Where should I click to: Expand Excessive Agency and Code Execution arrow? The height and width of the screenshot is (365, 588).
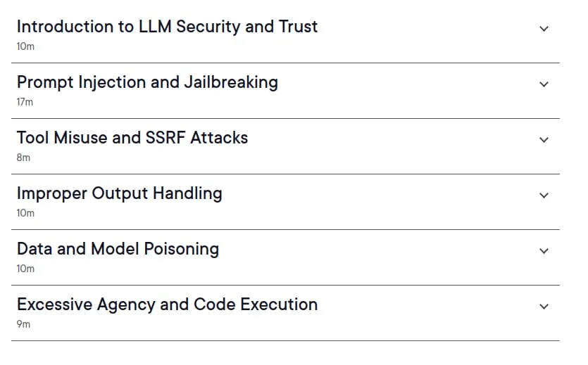(544, 307)
